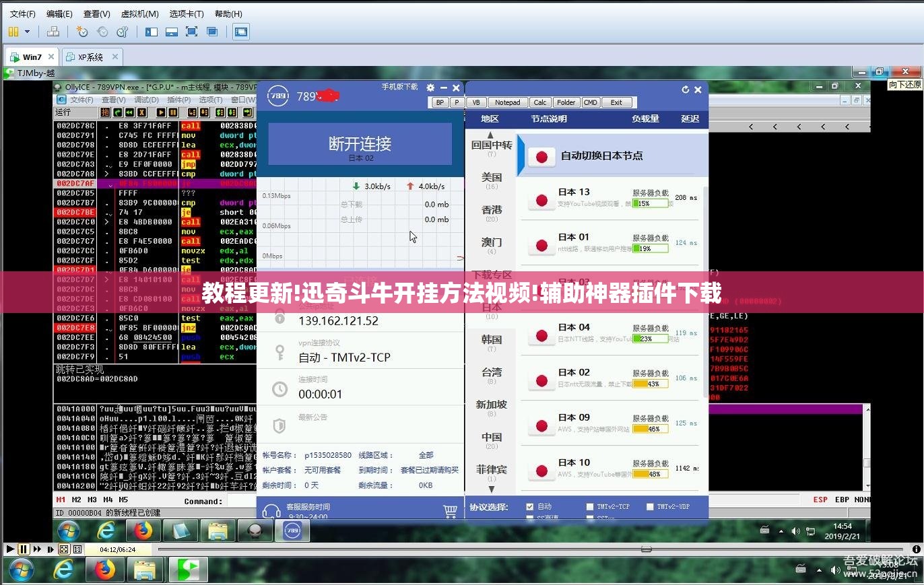Enter full screen mode via toolbar icon

[192, 31]
